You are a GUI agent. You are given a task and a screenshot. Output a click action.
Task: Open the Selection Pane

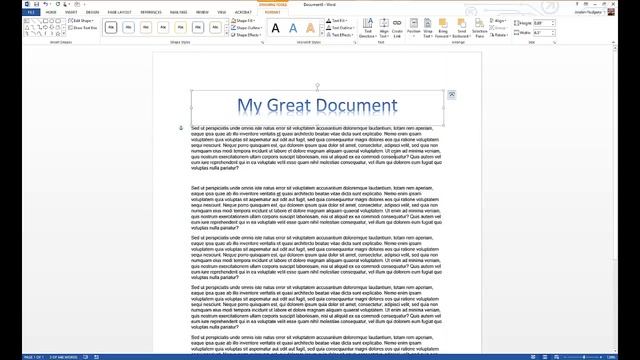[x=480, y=28]
